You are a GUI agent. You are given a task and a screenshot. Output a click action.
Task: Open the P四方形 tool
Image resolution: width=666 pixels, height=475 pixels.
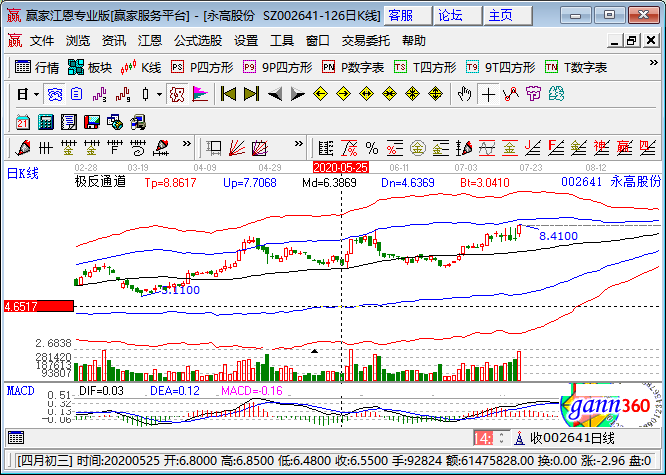pos(202,67)
